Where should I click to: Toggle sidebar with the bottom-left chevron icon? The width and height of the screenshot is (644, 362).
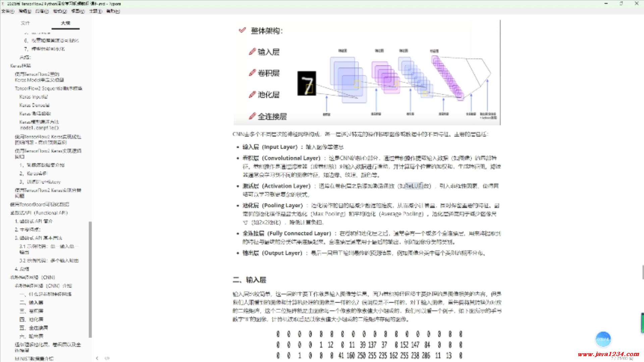point(97,358)
